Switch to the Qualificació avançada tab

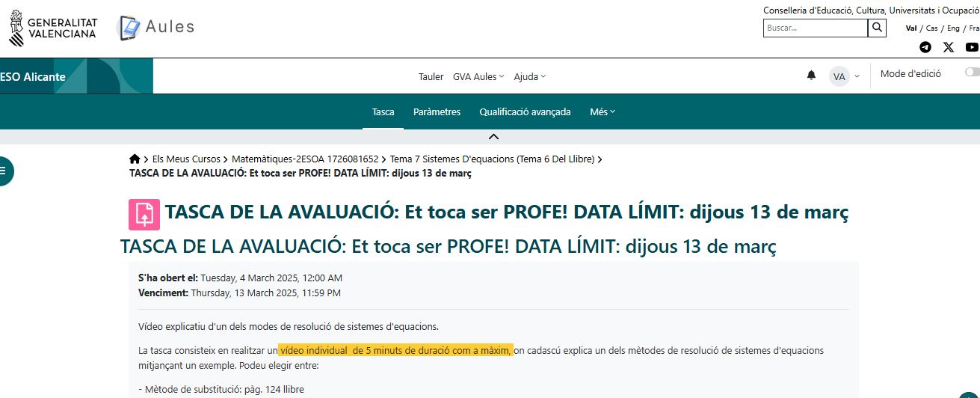[x=525, y=111]
